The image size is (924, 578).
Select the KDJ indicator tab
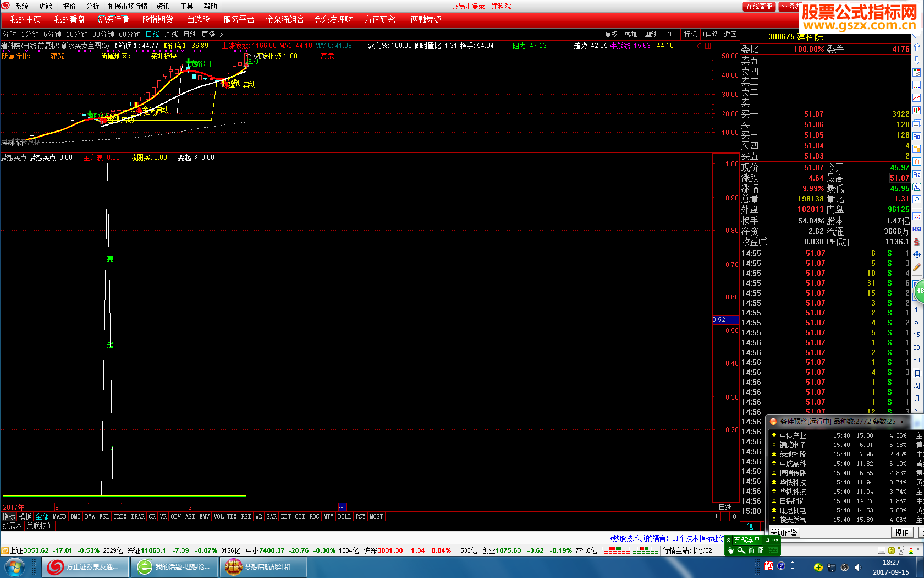pos(285,516)
